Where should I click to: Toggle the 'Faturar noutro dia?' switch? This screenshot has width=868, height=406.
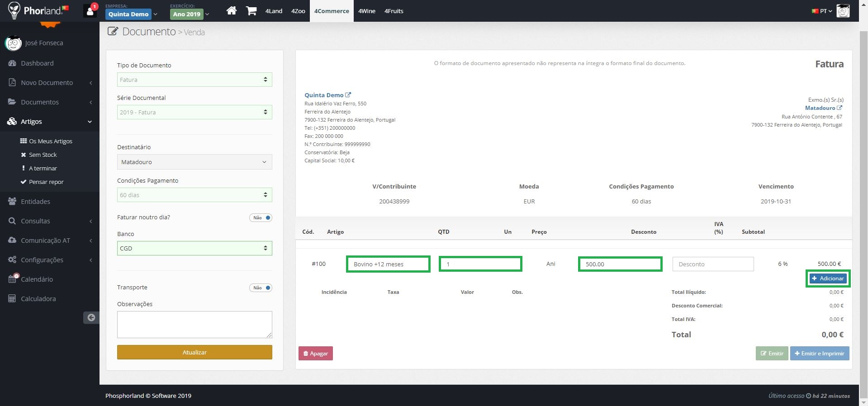pyautogui.click(x=261, y=217)
